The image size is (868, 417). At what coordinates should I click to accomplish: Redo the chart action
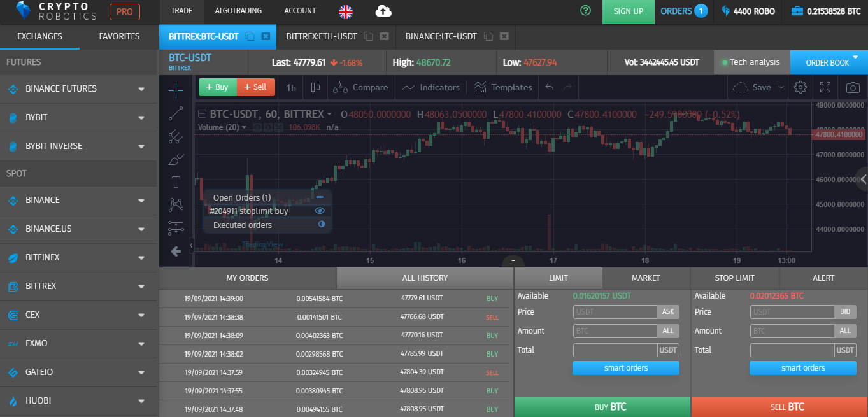tap(567, 87)
